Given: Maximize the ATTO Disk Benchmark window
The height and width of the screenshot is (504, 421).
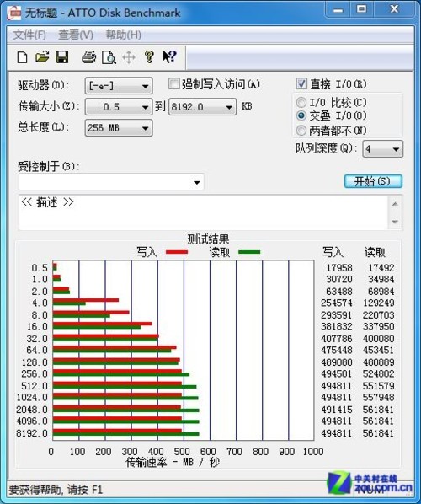Looking at the screenshot, I should click(x=362, y=9).
